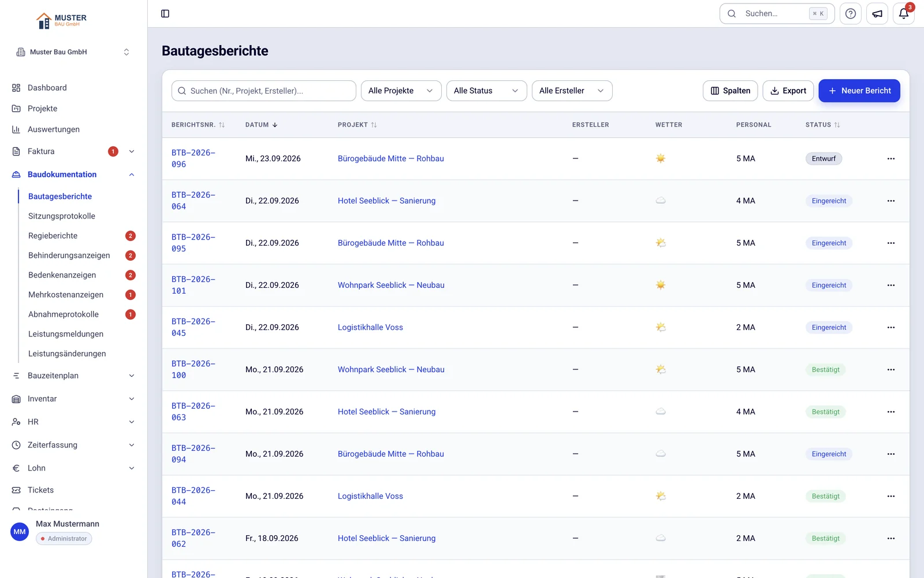Image resolution: width=924 pixels, height=578 pixels.
Task: Open the Alle Ersteller filter dropdown
Action: [572, 91]
